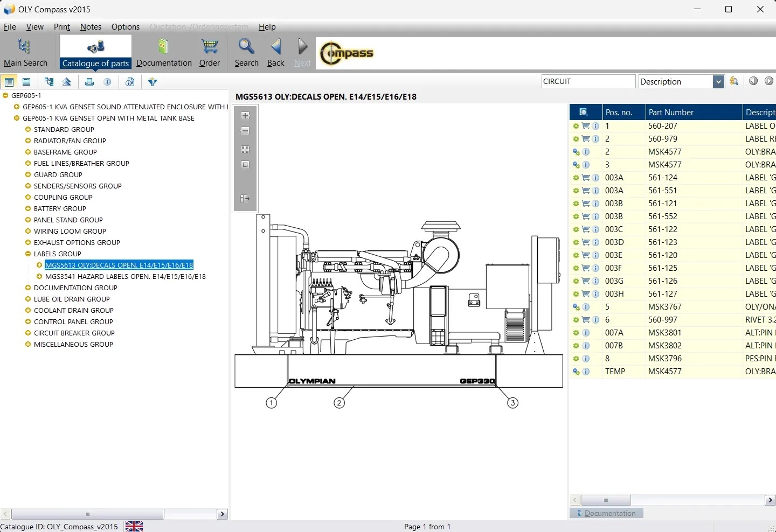Open the Notes menu
The width and height of the screenshot is (776, 532).
pos(91,27)
